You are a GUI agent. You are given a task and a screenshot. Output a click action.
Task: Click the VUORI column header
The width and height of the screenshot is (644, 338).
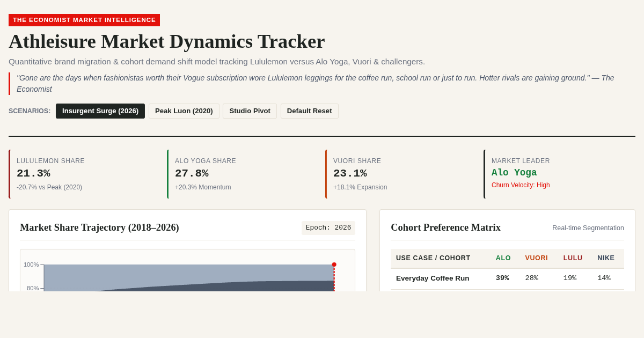[537, 258]
